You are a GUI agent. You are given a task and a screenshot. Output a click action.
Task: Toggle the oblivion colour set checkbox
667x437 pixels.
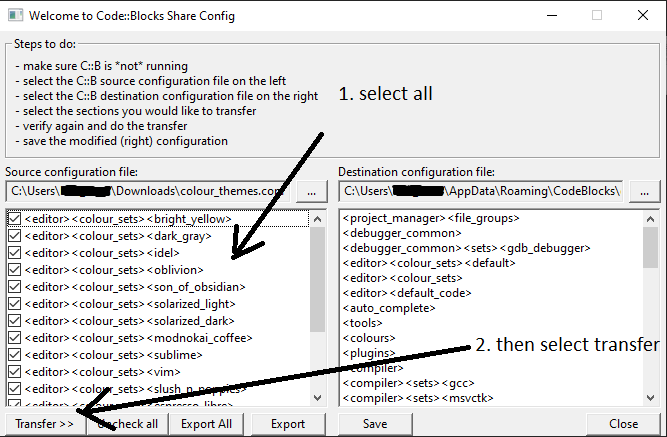click(x=14, y=270)
